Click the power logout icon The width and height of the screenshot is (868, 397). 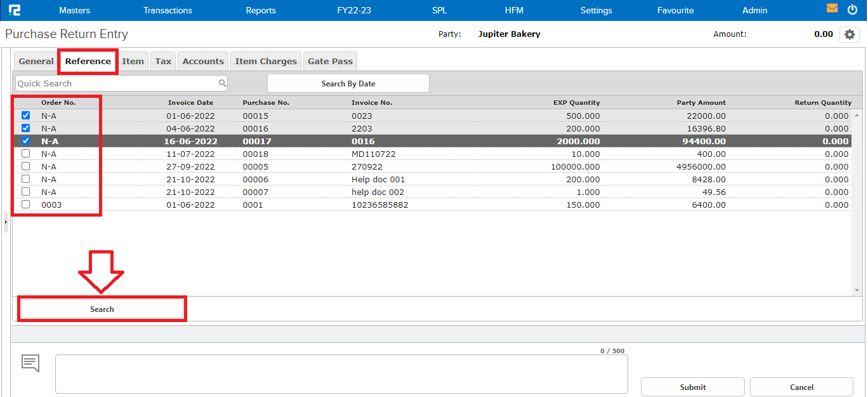tap(852, 10)
